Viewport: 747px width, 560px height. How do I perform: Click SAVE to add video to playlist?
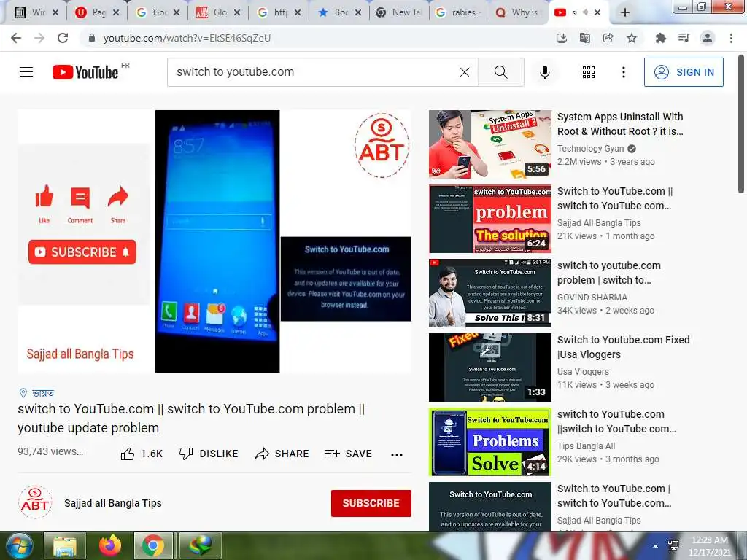pos(348,454)
